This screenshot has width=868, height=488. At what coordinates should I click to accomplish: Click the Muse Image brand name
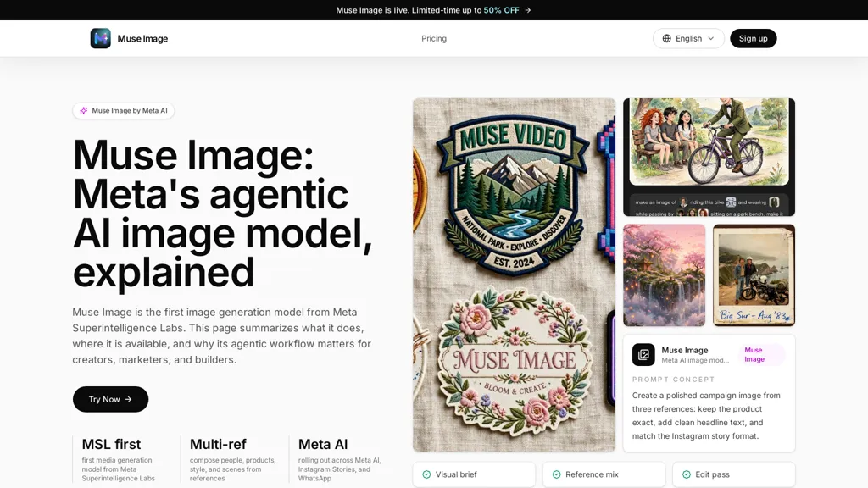pyautogui.click(x=142, y=38)
